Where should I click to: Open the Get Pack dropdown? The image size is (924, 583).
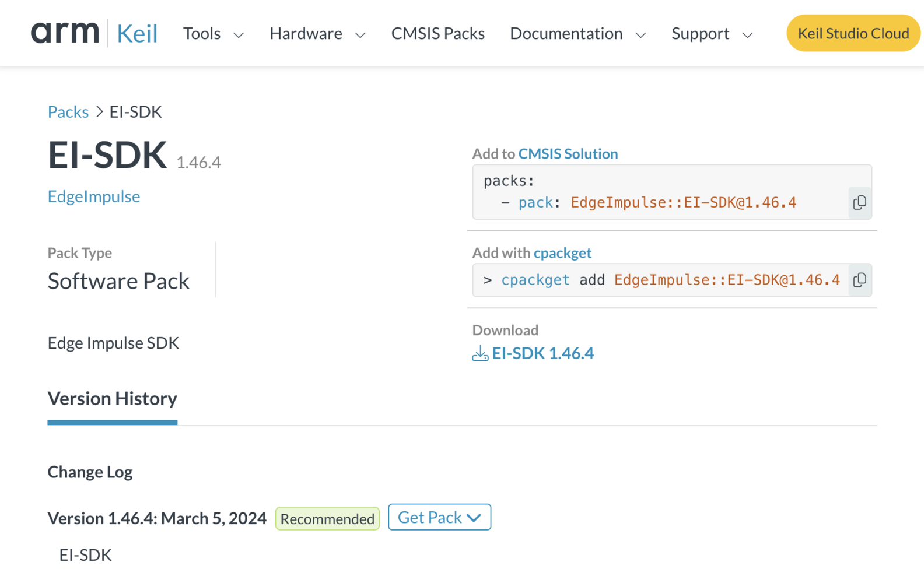point(439,518)
